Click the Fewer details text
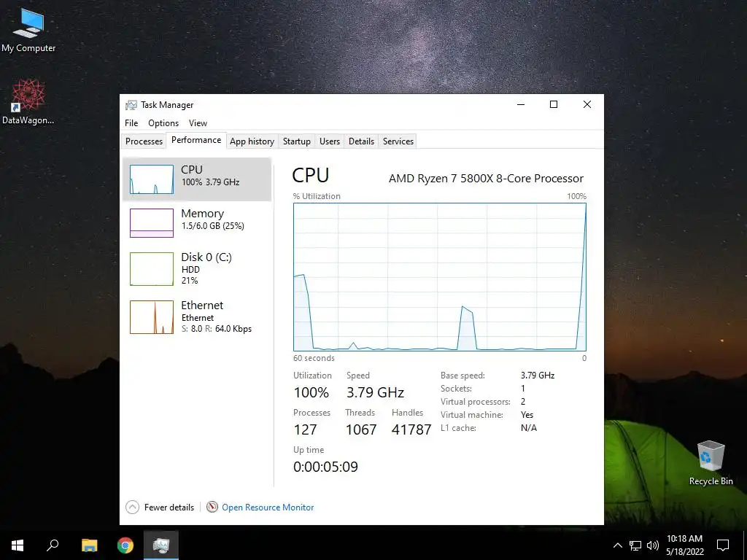 169,507
